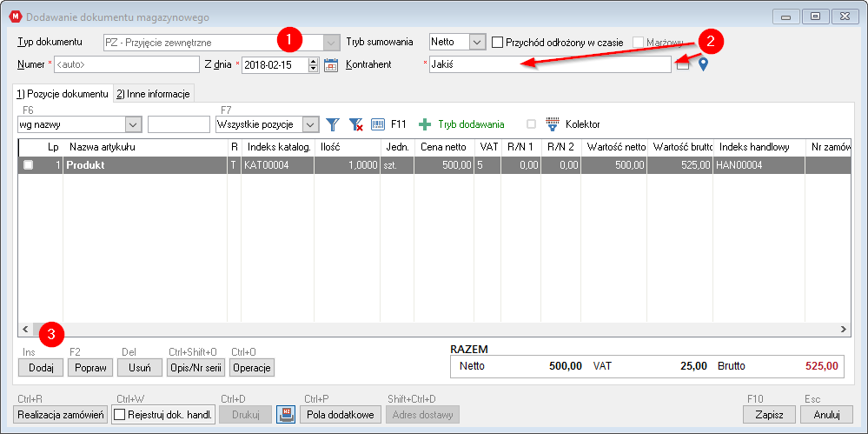Enable Przychód odłożony w czasie checkbox

coord(497,42)
